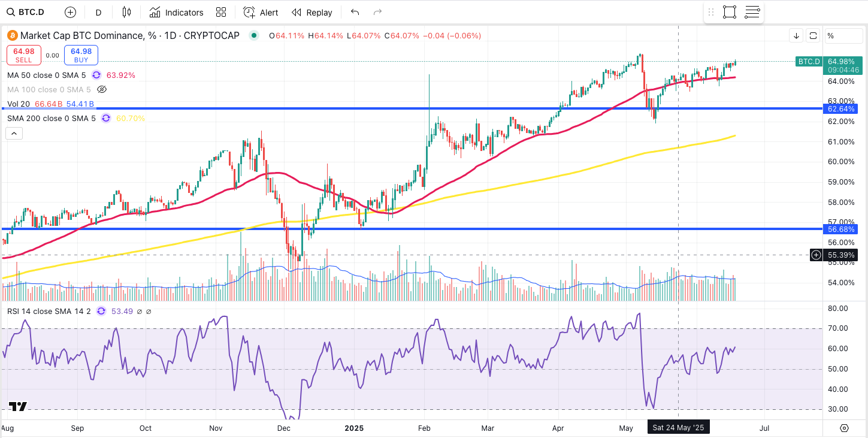Redo the chart action
The height and width of the screenshot is (438, 868).
377,12
